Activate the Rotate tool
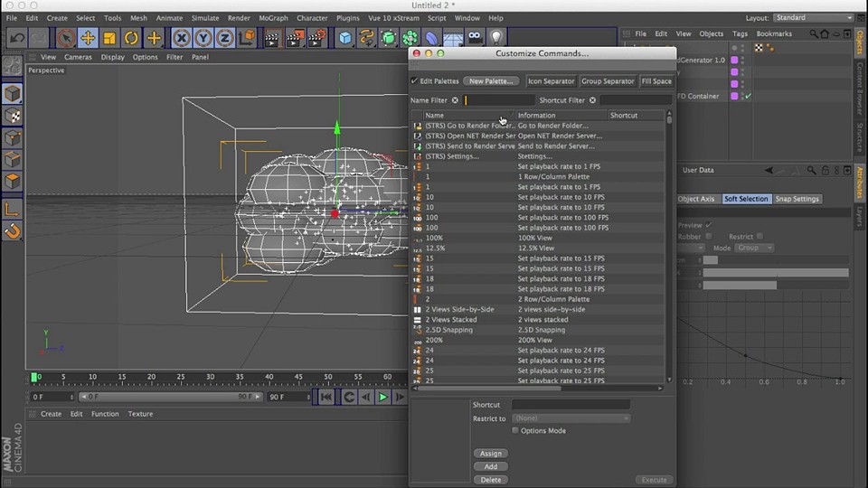Viewport: 868px width, 488px height. click(131, 38)
